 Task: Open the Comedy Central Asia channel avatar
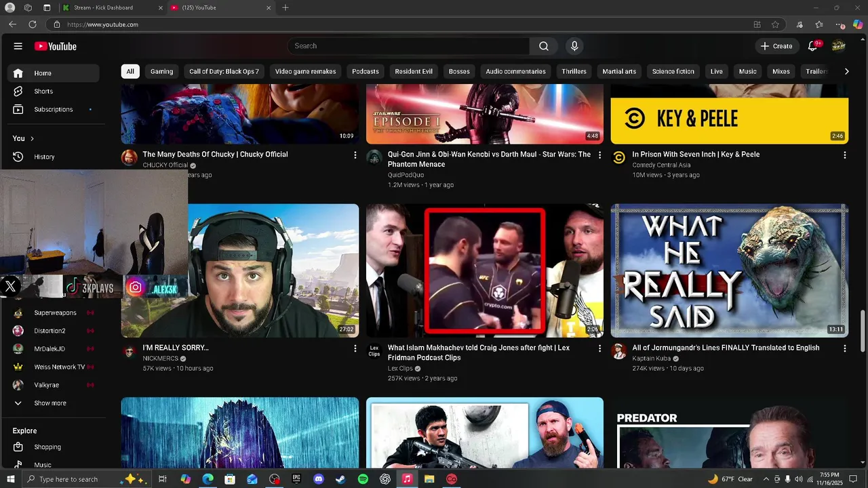(x=618, y=158)
